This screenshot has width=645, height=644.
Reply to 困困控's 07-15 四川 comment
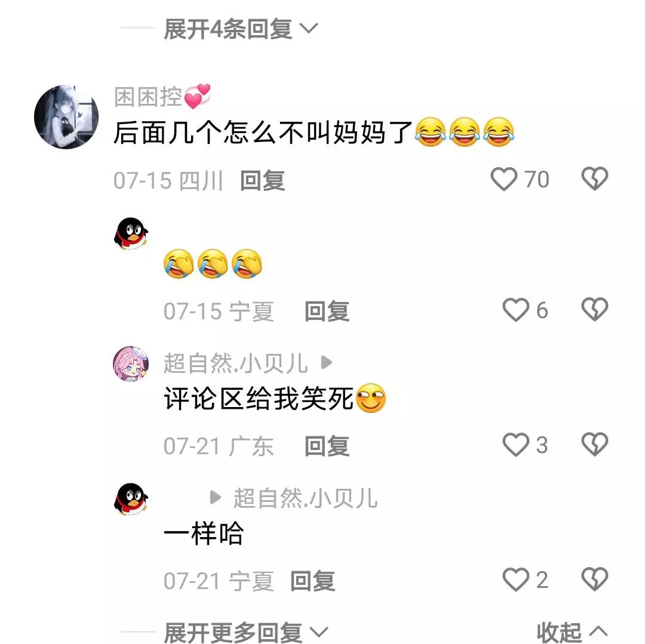(262, 180)
